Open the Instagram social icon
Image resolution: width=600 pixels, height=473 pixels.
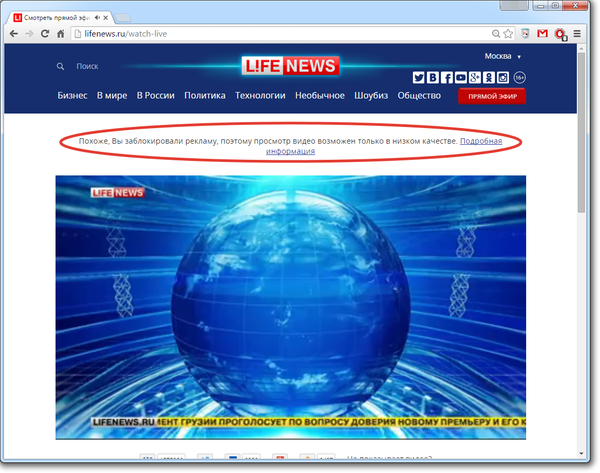click(x=503, y=78)
